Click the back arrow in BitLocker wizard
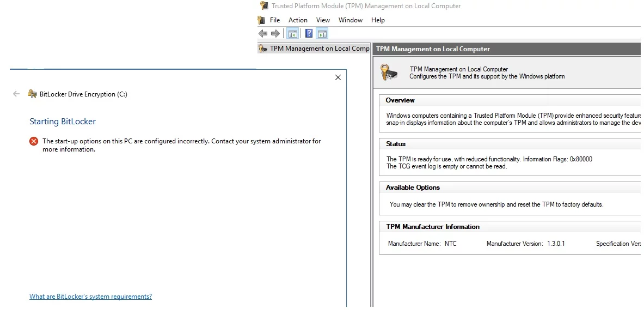644x314 pixels. click(x=16, y=94)
